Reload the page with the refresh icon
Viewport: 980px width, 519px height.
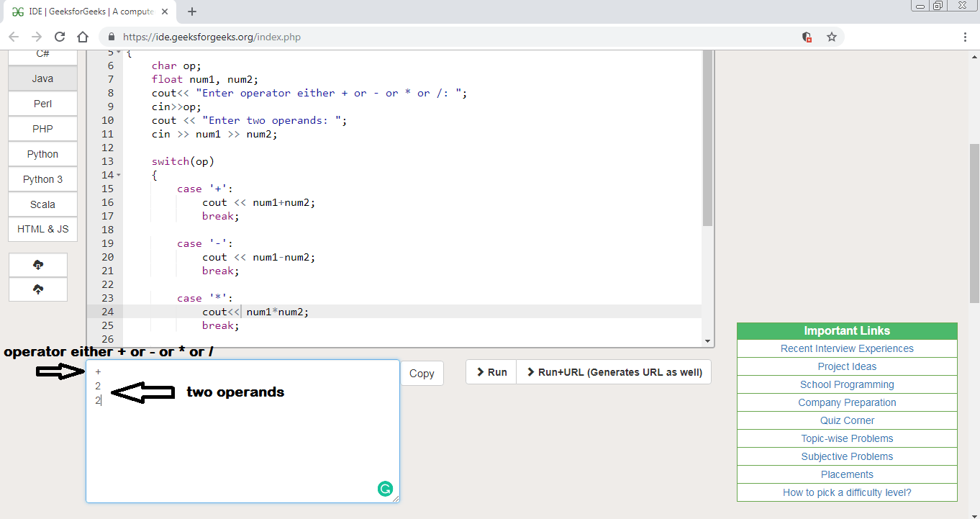click(60, 37)
